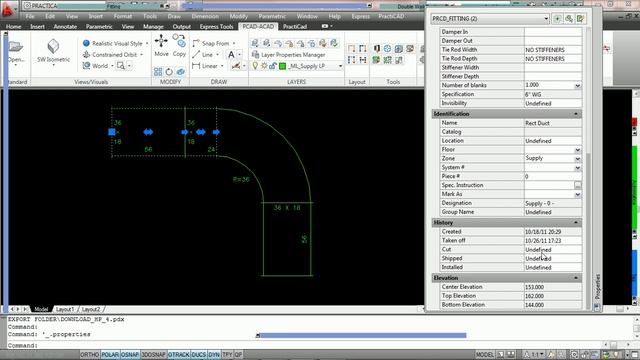640x360 pixels.
Task: Click the Open folder icon in Standard panel
Action: tap(16, 47)
